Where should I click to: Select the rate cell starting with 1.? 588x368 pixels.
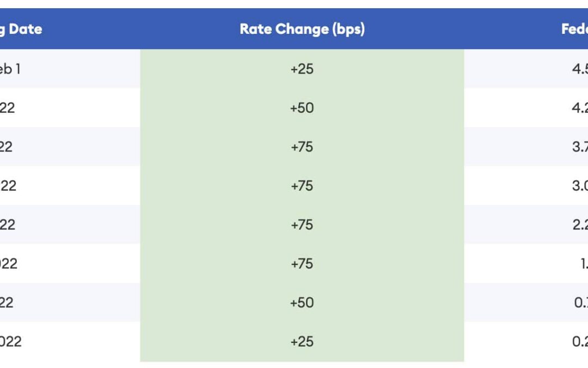click(583, 264)
